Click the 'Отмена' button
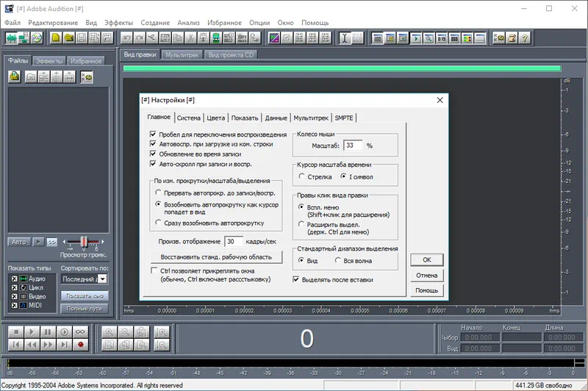The image size is (588, 391). (427, 275)
